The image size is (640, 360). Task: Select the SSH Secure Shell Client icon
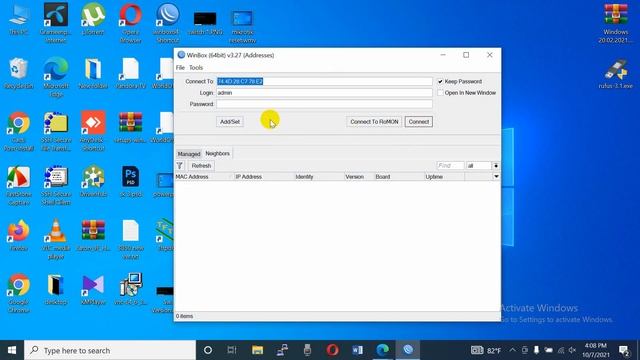(56, 185)
